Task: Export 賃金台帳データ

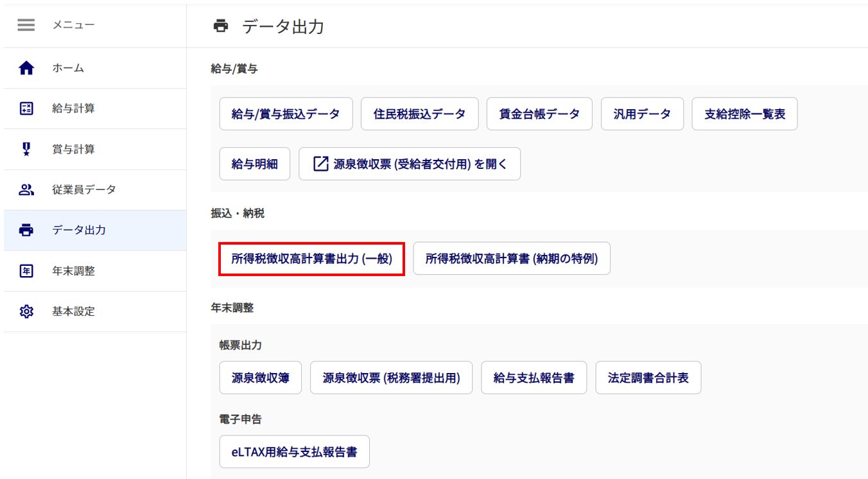Action: click(x=539, y=114)
